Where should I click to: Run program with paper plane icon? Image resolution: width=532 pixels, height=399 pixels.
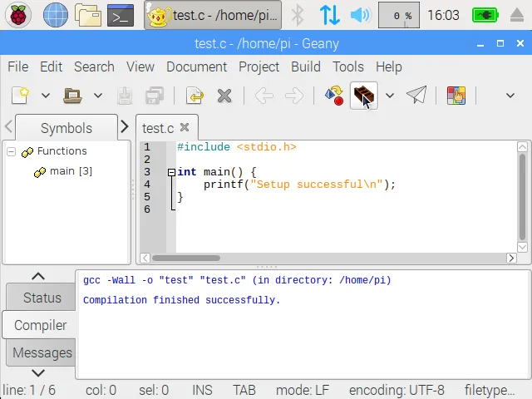[x=416, y=95]
